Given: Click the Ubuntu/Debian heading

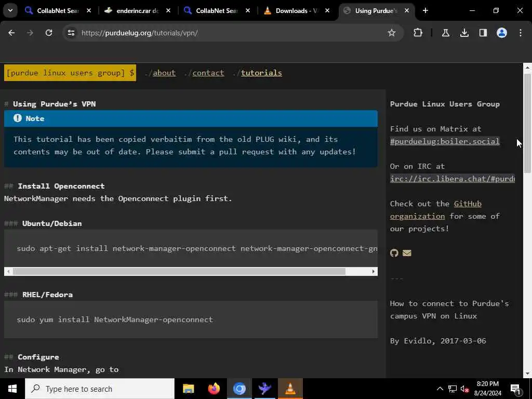Looking at the screenshot, I should tap(52, 223).
